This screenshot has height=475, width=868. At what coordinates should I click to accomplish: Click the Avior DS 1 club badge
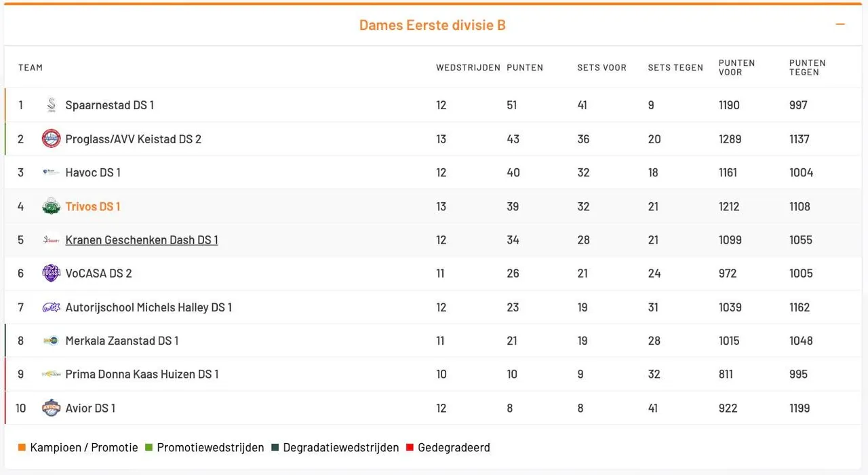coord(51,408)
